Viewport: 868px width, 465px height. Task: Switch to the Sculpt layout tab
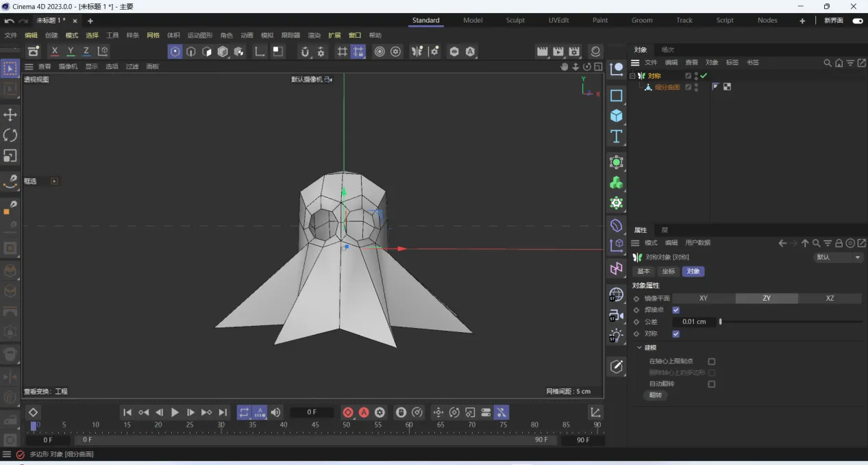515,21
